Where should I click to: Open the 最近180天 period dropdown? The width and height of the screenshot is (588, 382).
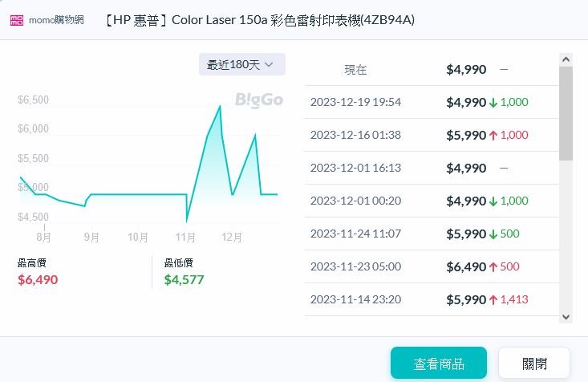(241, 64)
